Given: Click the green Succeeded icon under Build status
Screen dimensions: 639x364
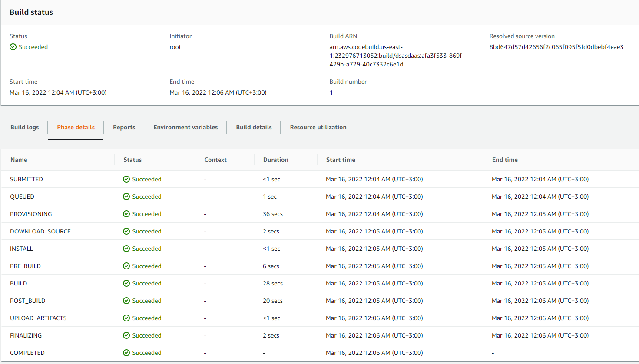Looking at the screenshot, I should 13,47.
